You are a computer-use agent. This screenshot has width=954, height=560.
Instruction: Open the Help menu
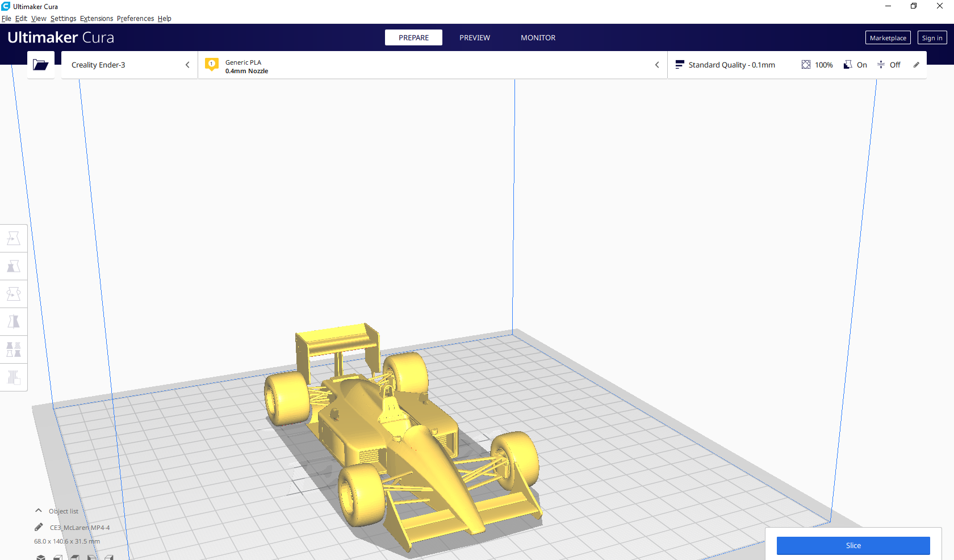pyautogui.click(x=164, y=19)
